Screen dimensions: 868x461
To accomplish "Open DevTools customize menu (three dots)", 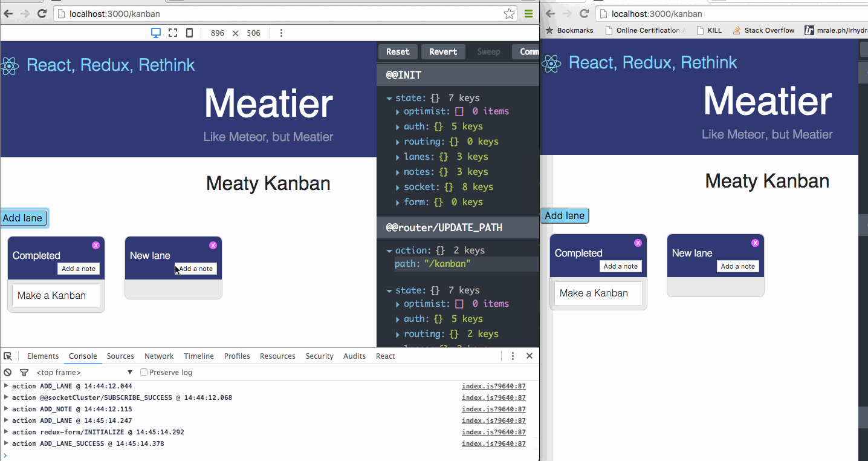I will coord(513,356).
